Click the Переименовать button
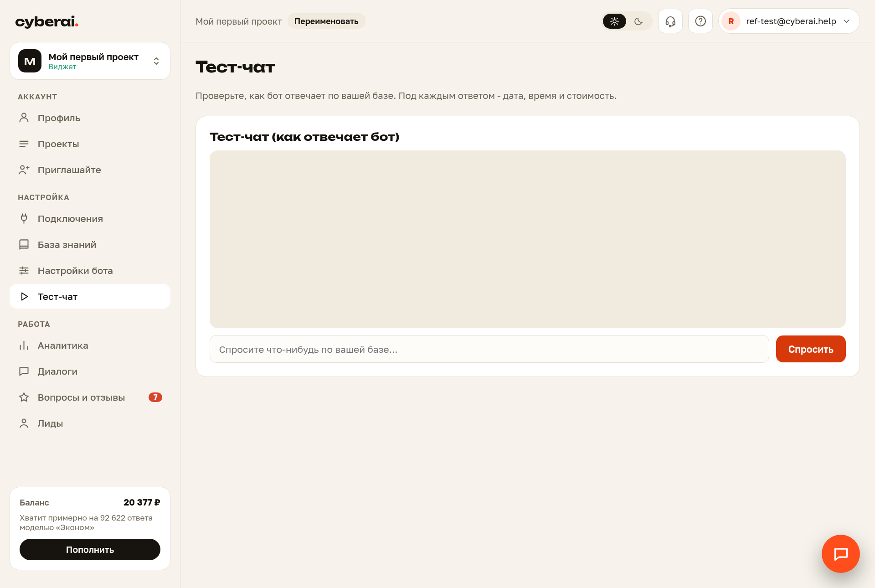The height and width of the screenshot is (588, 875). [326, 21]
